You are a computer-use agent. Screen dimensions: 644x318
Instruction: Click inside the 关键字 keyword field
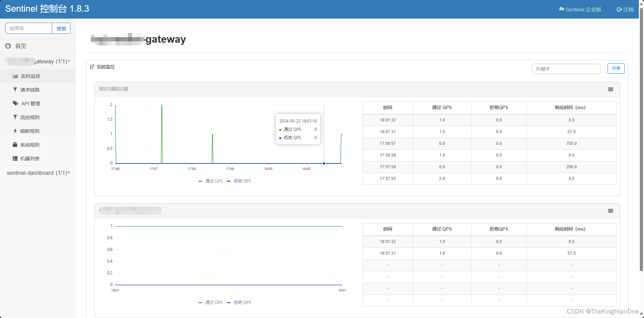(x=566, y=68)
